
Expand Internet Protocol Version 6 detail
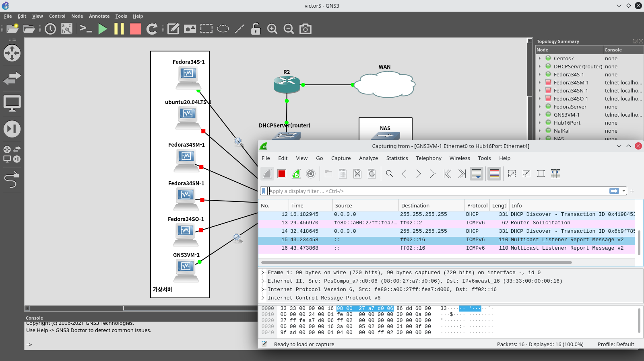click(263, 289)
